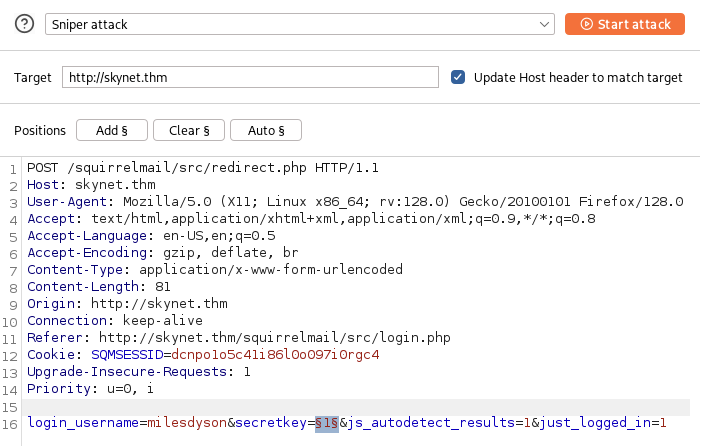701x446 pixels.
Task: Place cursor in the User-Agent header line
Action: [x=300, y=201]
